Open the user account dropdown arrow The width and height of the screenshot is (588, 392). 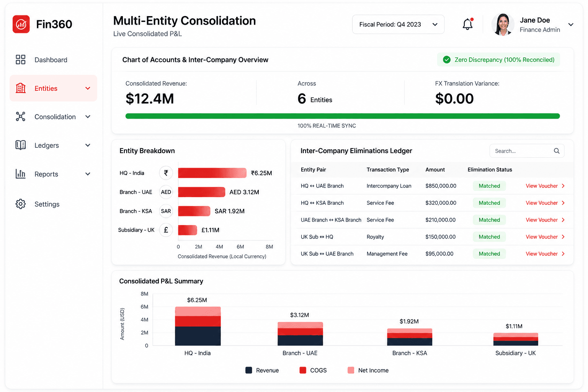point(571,24)
